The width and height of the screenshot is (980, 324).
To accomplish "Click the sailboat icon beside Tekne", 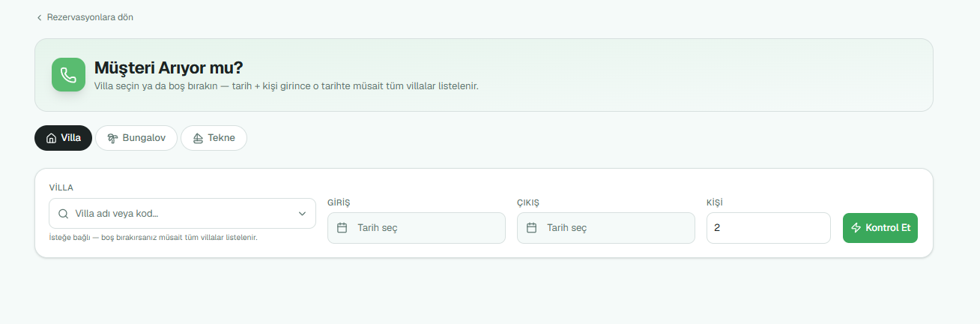I will [x=198, y=138].
